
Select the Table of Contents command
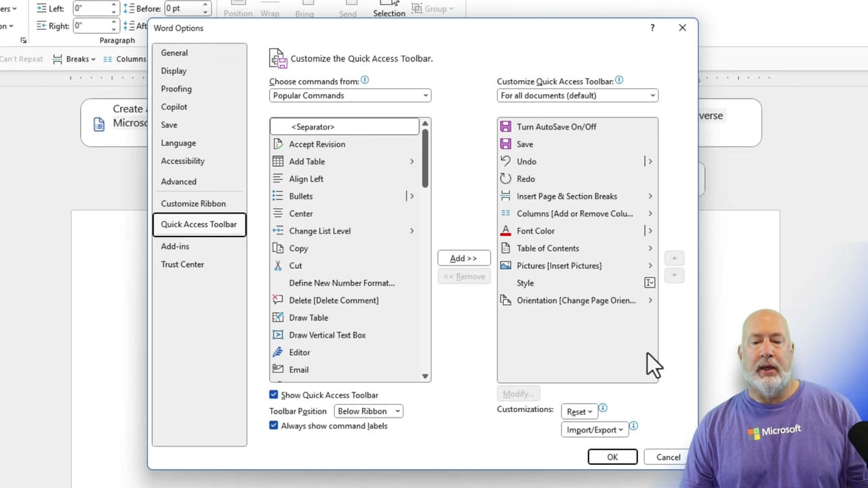coord(547,248)
